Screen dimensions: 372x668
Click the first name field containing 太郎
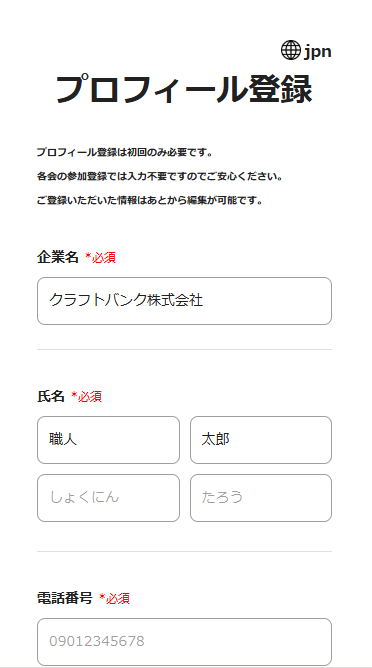(x=261, y=440)
